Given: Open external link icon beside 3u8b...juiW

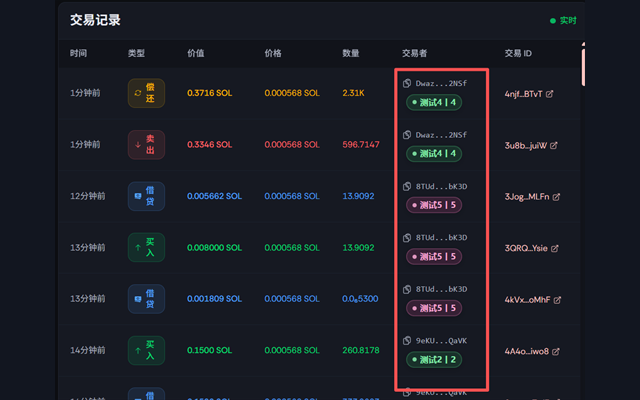Looking at the screenshot, I should [553, 145].
